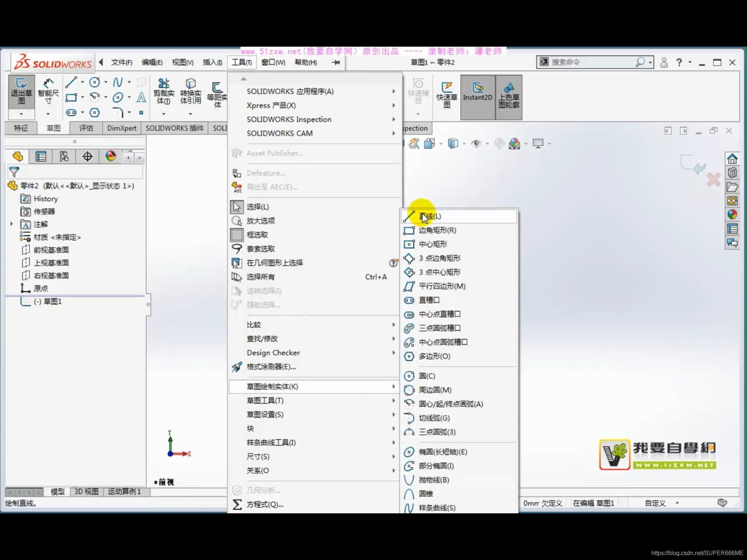Click Equations (方程式) menu entry
Viewport: 747px width, 560px height.
(265, 505)
